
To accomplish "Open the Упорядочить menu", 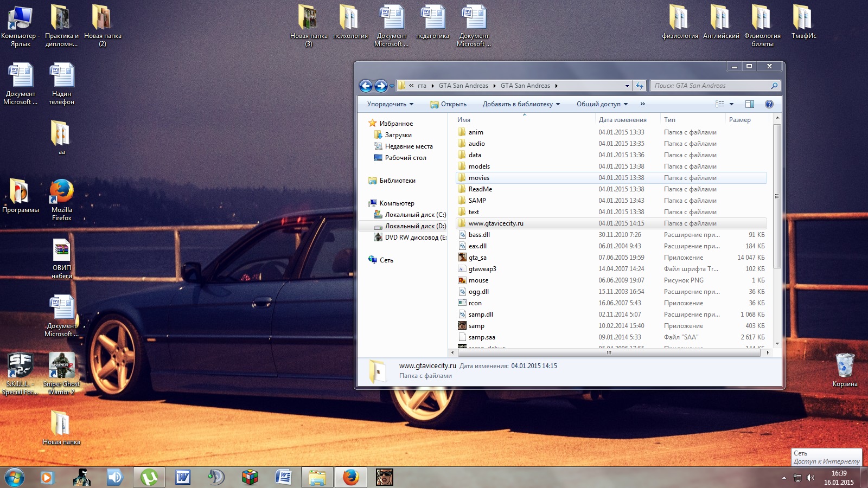I will point(390,104).
